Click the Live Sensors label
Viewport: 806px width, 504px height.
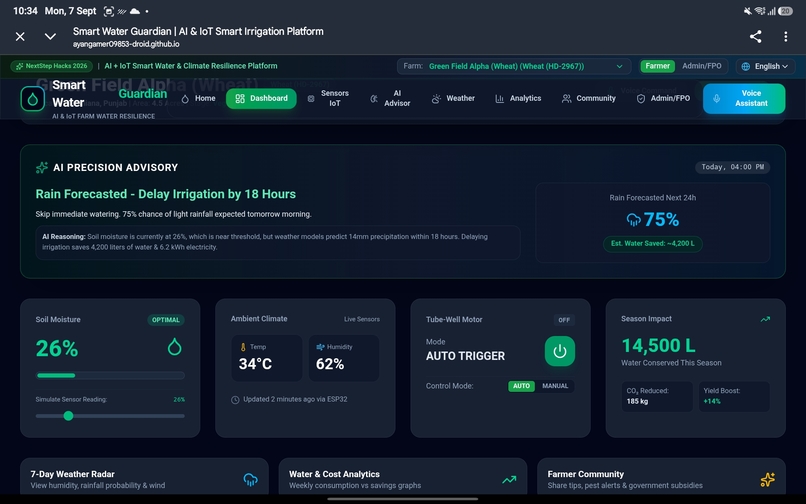(x=362, y=319)
